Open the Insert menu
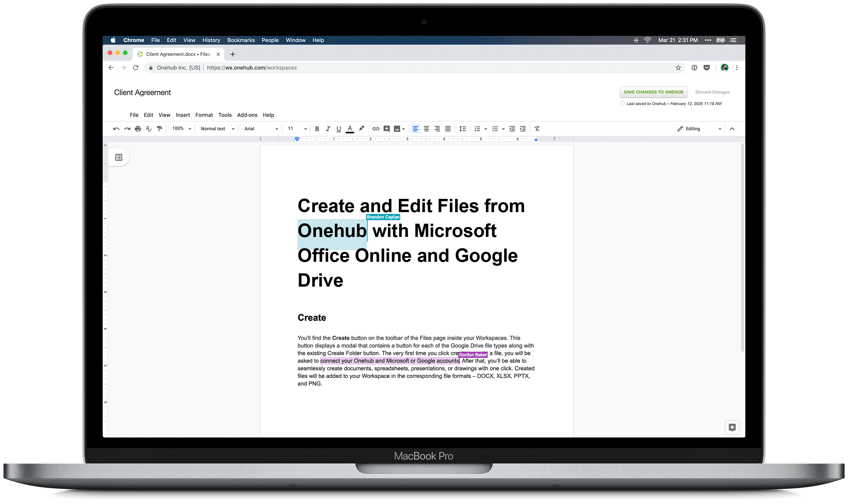 pyautogui.click(x=183, y=115)
